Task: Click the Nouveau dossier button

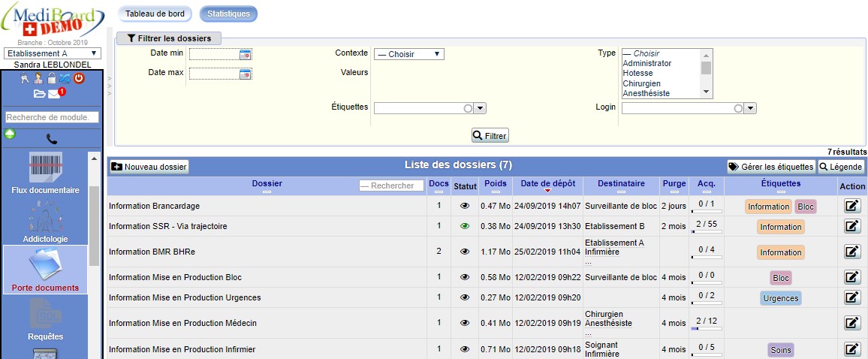Action: (x=149, y=167)
